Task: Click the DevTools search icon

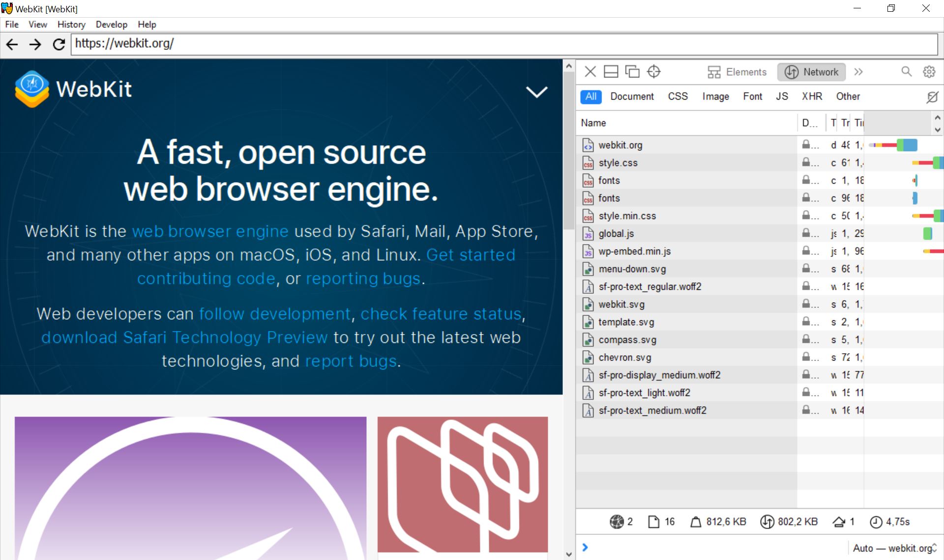Action: (x=906, y=71)
